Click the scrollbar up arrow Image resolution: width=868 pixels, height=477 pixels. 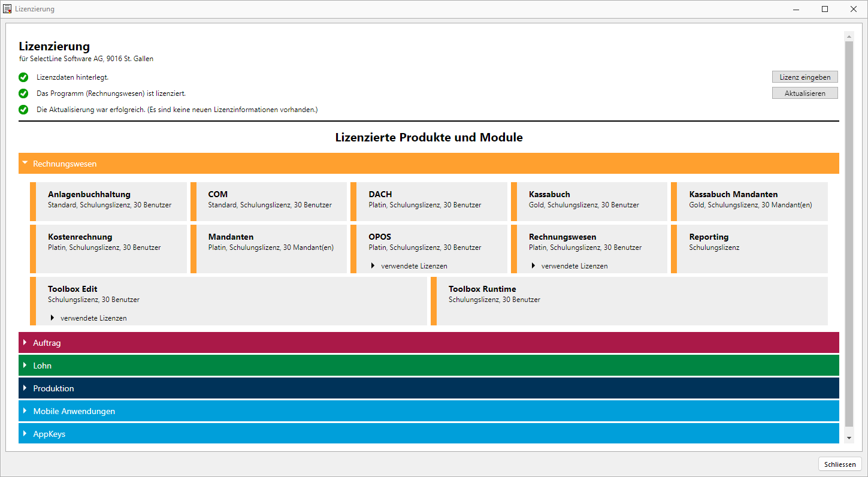click(849, 36)
